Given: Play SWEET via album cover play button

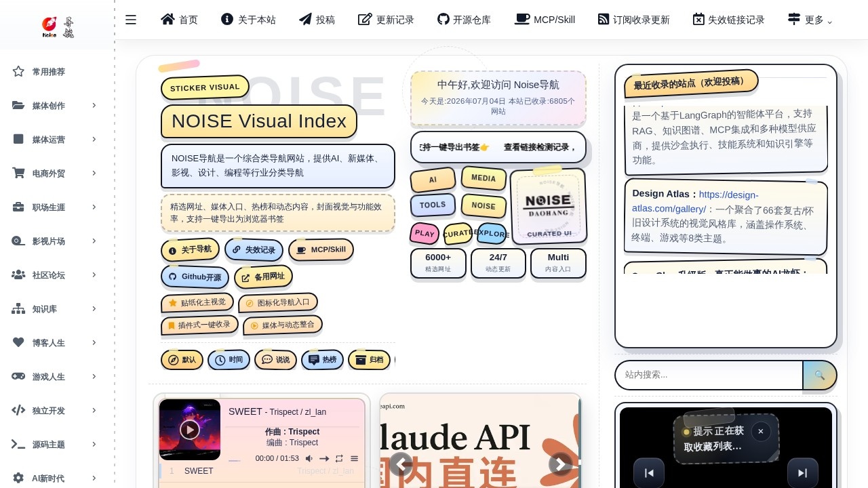Looking at the screenshot, I should (190, 430).
